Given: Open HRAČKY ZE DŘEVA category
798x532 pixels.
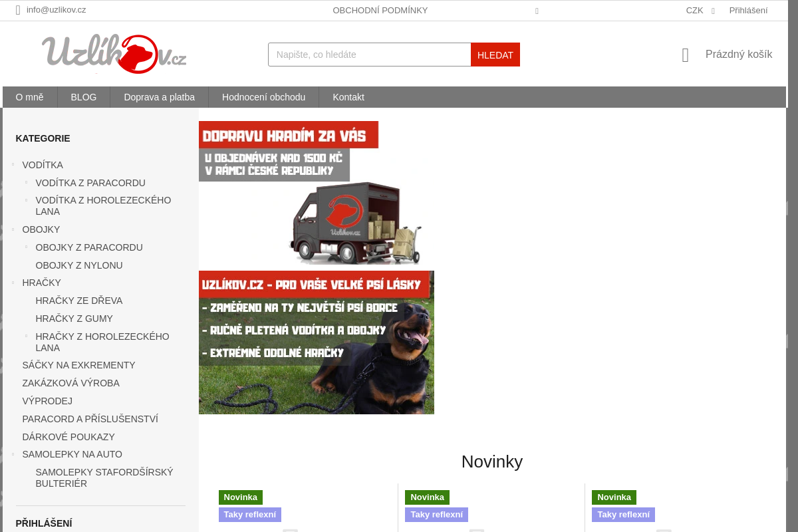Looking at the screenshot, I should coord(79,301).
